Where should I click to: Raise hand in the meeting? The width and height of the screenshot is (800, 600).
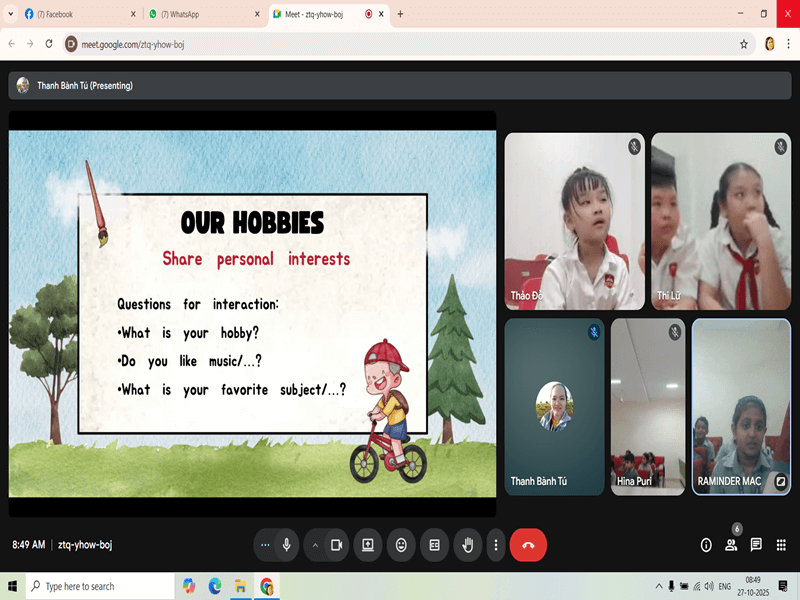467,545
